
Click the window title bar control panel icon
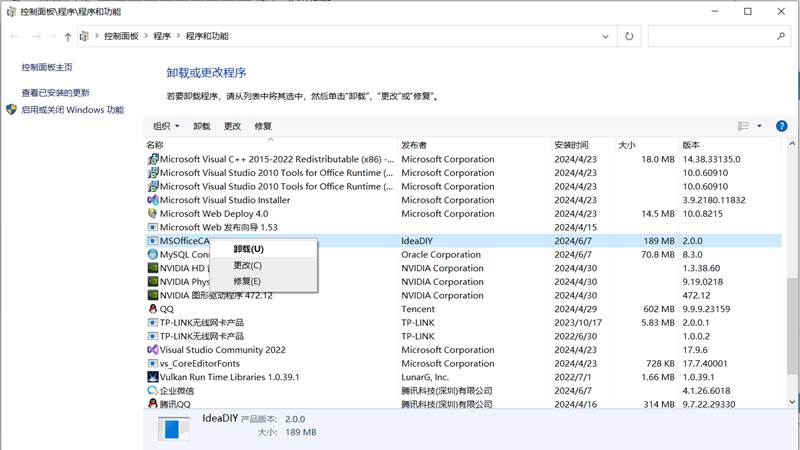point(11,11)
